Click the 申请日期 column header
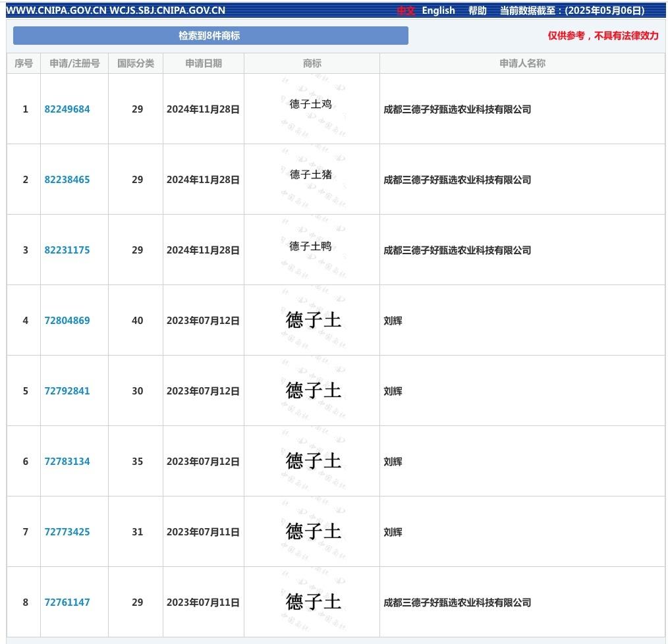 click(x=204, y=63)
